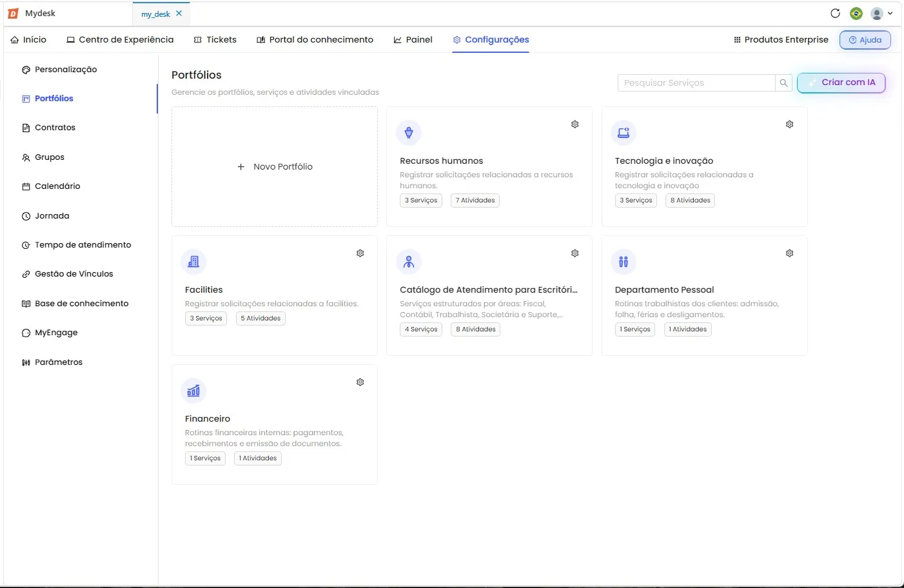904x588 pixels.
Task: Open settings gear on Recursos humanos card
Action: click(x=575, y=124)
